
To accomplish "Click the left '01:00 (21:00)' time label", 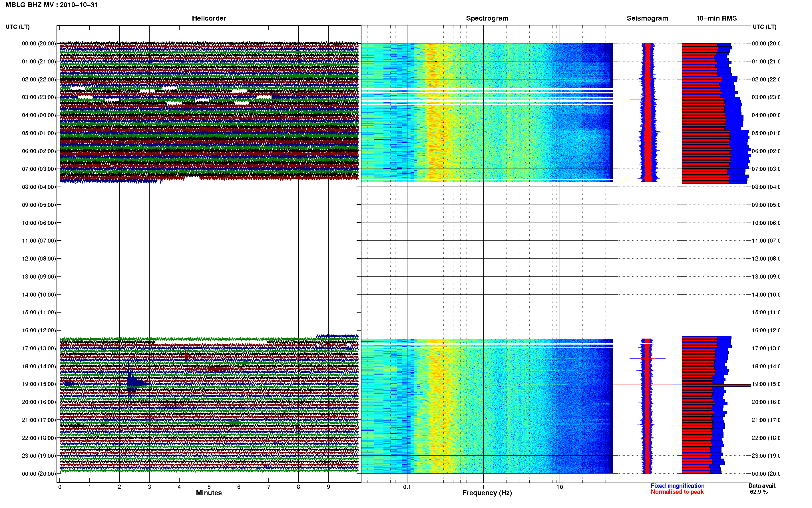I will (39, 61).
